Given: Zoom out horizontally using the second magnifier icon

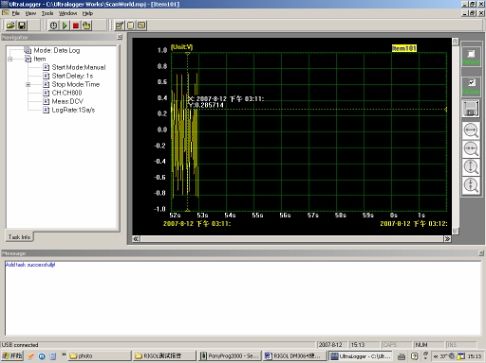Looking at the screenshot, I should pyautogui.click(x=471, y=149).
